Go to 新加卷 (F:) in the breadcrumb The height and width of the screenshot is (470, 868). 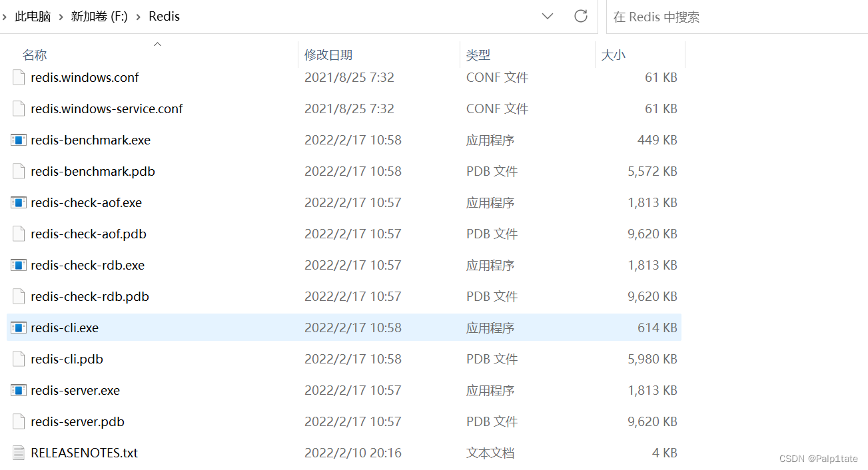(99, 17)
